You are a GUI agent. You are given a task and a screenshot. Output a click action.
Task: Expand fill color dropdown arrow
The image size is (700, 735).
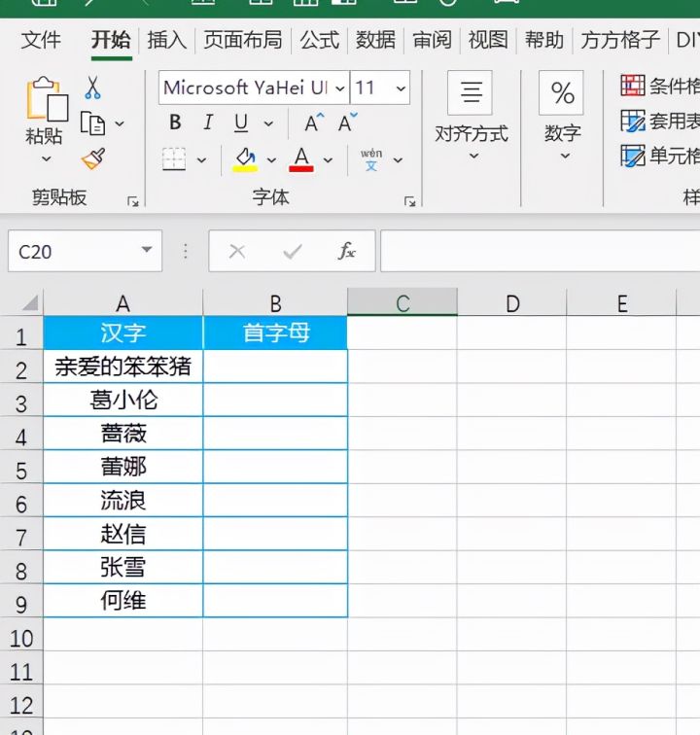271,160
